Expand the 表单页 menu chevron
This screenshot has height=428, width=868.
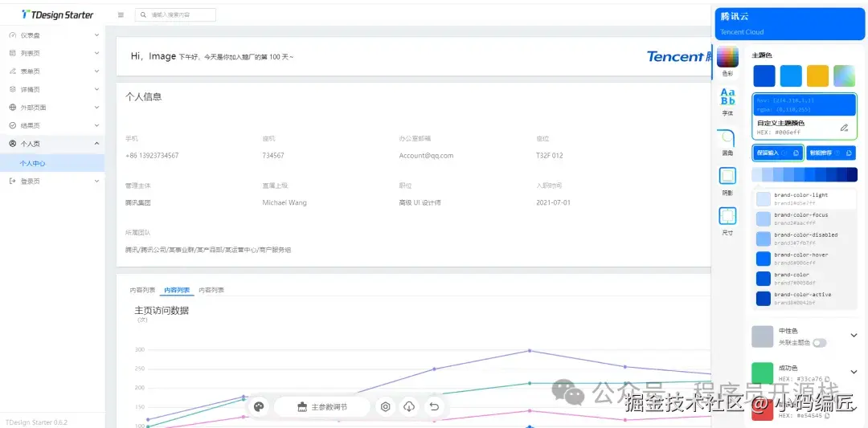96,71
